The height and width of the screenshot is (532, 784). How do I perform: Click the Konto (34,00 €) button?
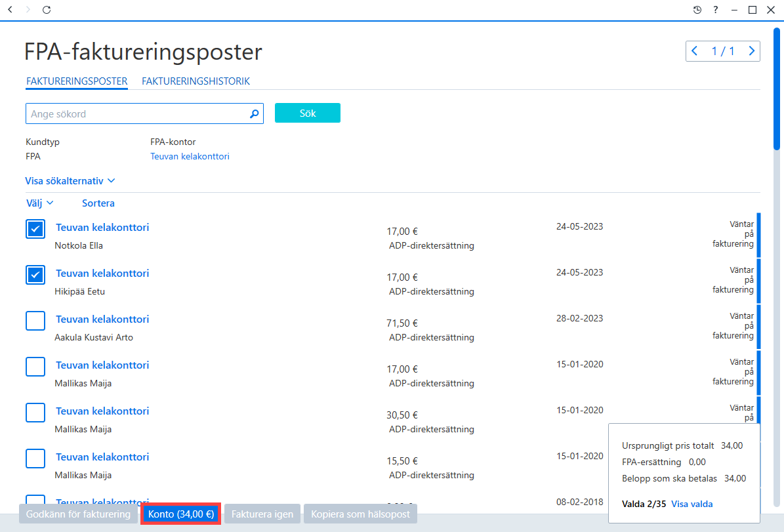tap(181, 514)
